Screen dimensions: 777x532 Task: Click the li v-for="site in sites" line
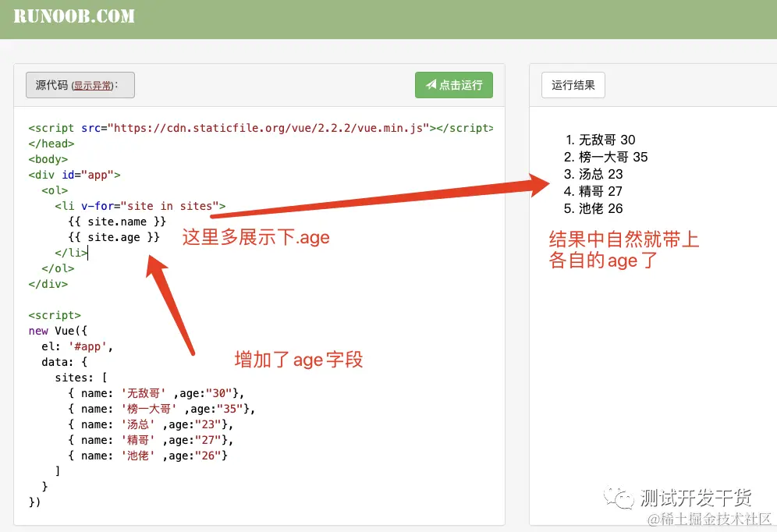click(x=140, y=206)
